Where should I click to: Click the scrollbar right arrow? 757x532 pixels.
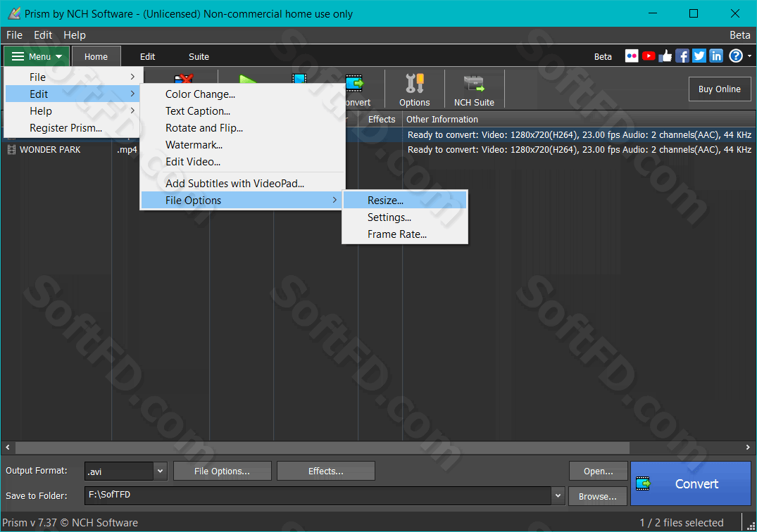[748, 448]
